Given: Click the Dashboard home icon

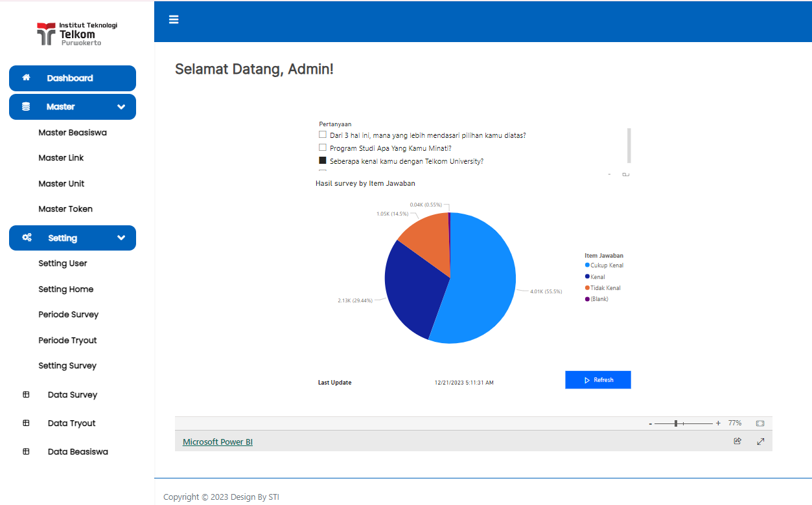Looking at the screenshot, I should tap(27, 78).
